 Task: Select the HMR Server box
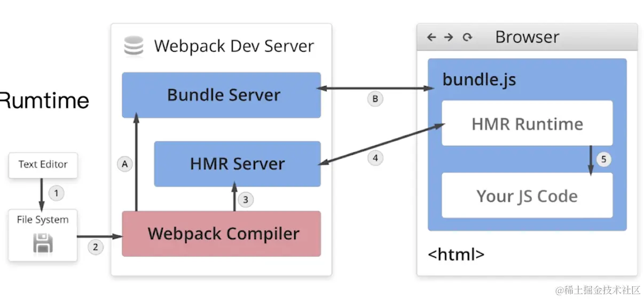point(238,164)
